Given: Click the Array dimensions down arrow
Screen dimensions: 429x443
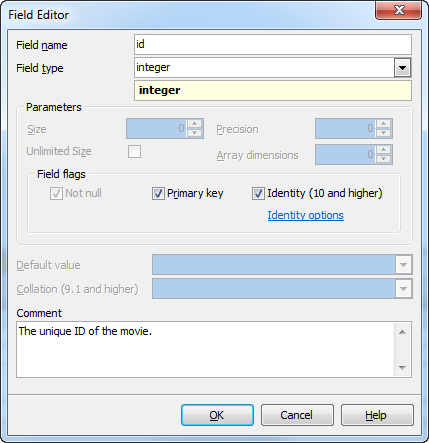Looking at the screenshot, I should [x=384, y=159].
